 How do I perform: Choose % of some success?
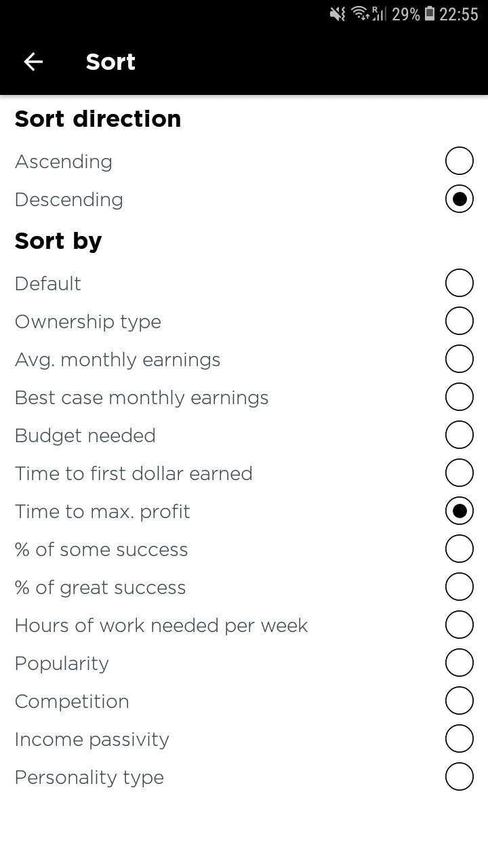tap(459, 549)
